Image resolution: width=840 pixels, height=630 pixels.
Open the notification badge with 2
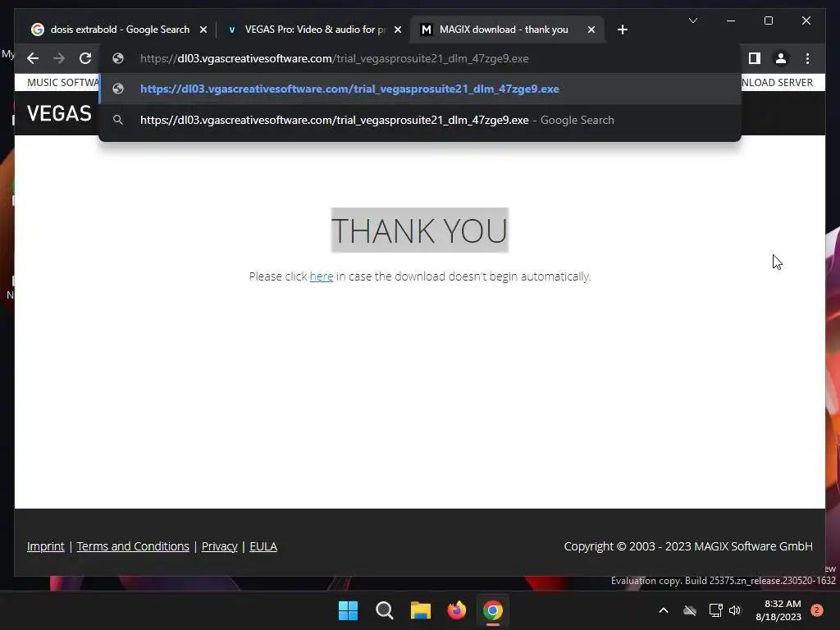point(817,610)
